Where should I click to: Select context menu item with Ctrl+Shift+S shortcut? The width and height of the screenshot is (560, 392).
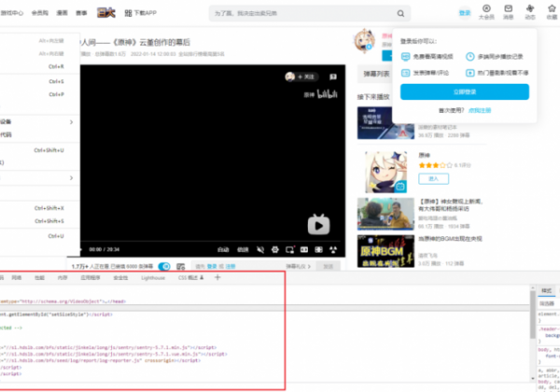[x=39, y=221]
